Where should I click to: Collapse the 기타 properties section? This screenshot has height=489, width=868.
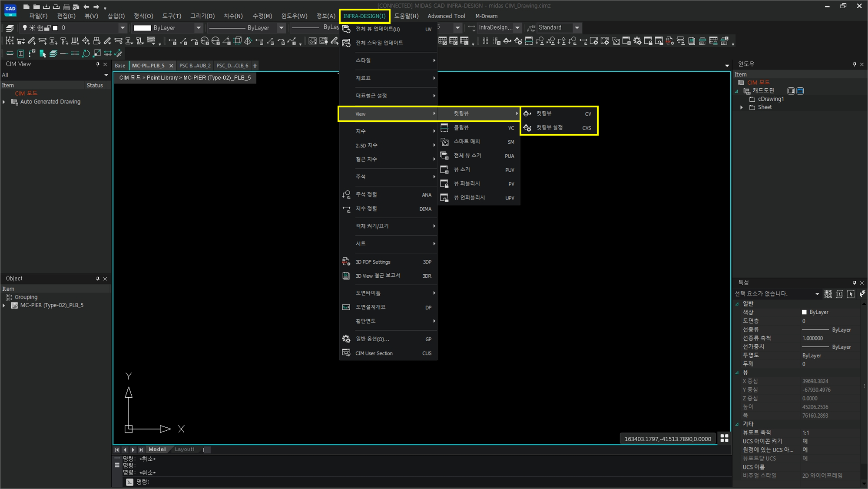(737, 424)
